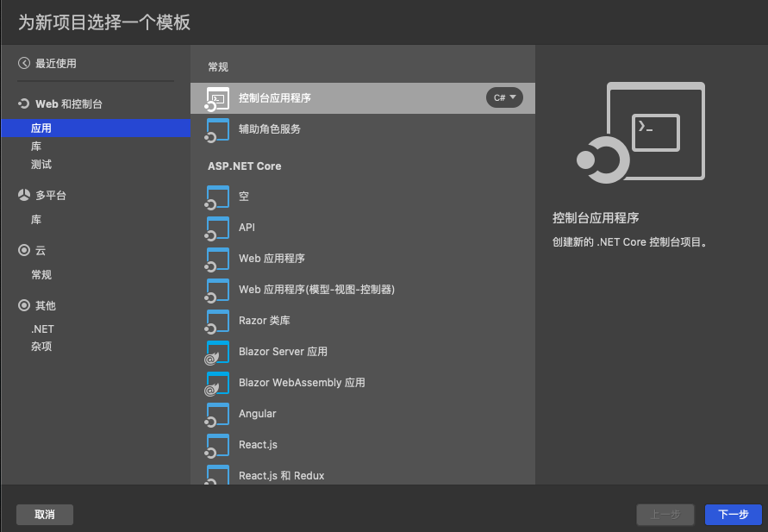Choose the 辅助角色服务 template
Screen dimensions: 768x532
coord(362,129)
